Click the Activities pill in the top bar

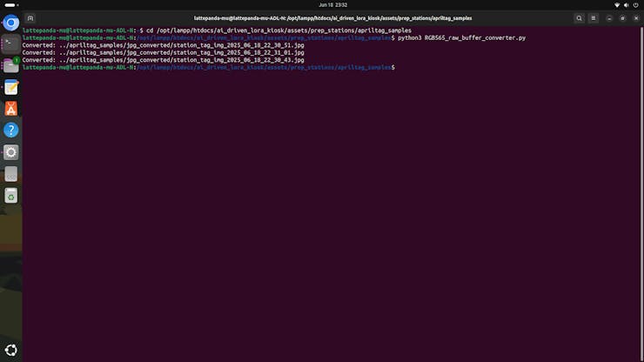(11, 5)
